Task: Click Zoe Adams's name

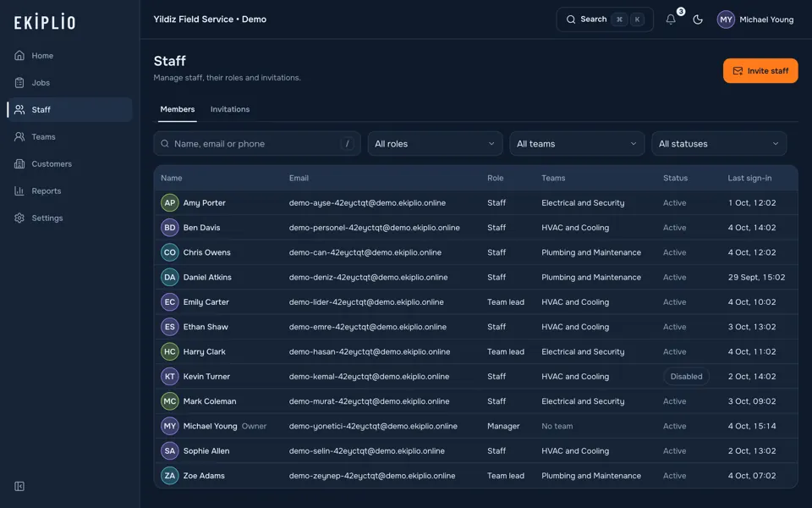Action: (x=204, y=475)
